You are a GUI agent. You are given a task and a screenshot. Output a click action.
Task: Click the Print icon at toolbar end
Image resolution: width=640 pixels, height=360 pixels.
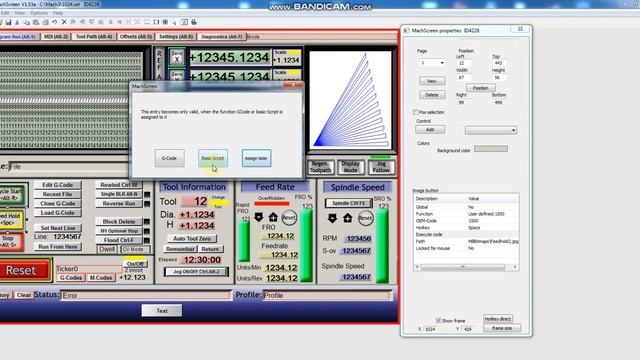tap(194, 22)
